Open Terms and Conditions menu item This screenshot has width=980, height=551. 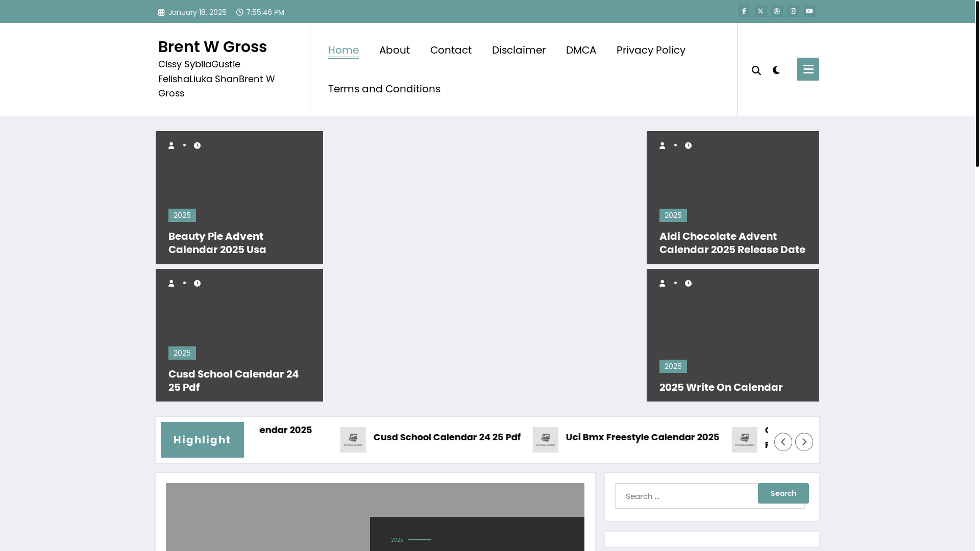tap(384, 89)
